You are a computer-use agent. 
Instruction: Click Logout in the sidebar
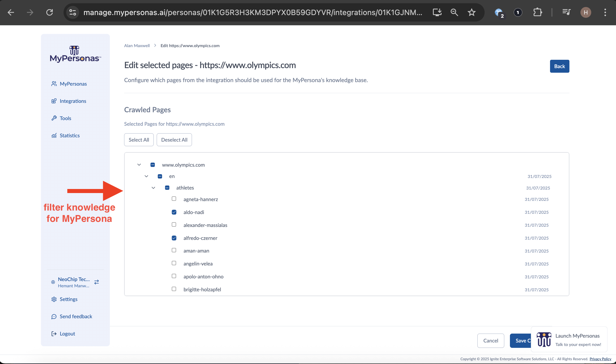pyautogui.click(x=63, y=334)
